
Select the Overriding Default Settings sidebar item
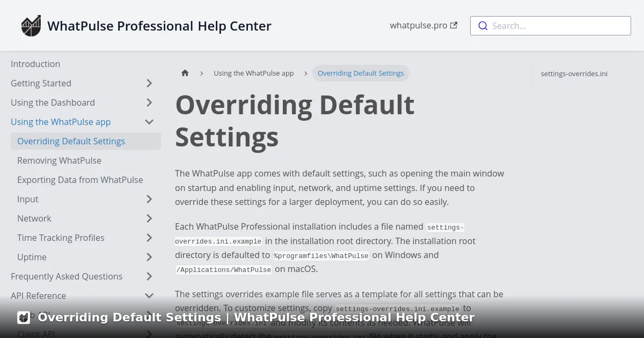(86, 141)
